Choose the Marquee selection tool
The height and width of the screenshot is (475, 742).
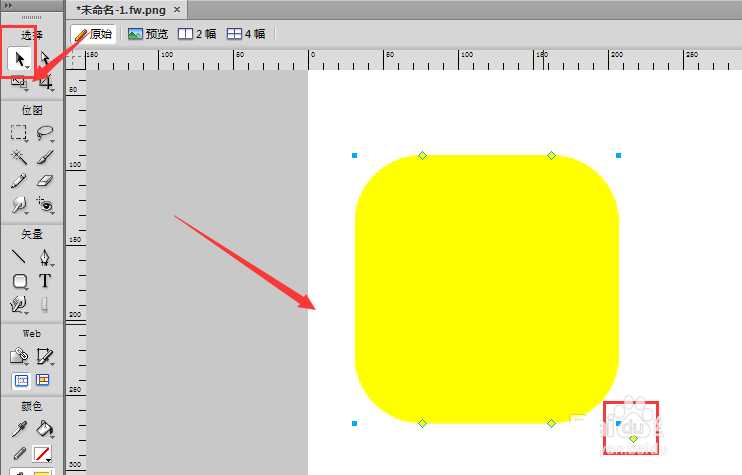(x=19, y=133)
